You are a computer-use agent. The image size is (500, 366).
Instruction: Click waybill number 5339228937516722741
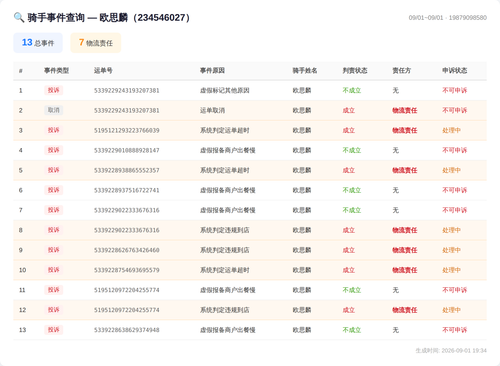[x=127, y=190]
